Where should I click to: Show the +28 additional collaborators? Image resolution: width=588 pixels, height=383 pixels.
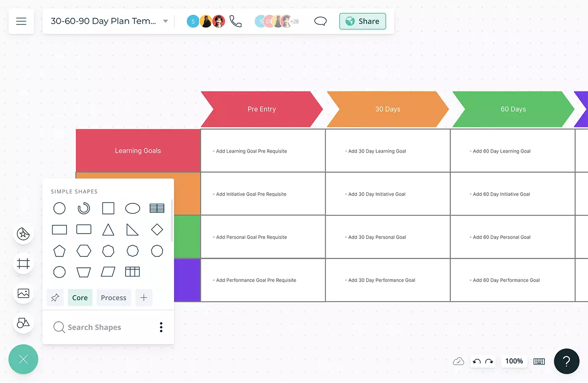pos(294,21)
